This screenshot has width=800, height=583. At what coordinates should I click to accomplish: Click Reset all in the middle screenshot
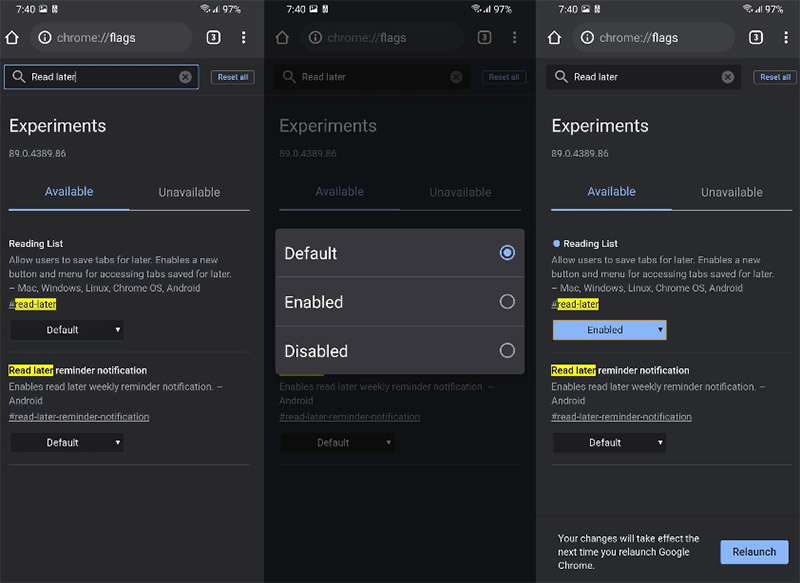pos(504,77)
